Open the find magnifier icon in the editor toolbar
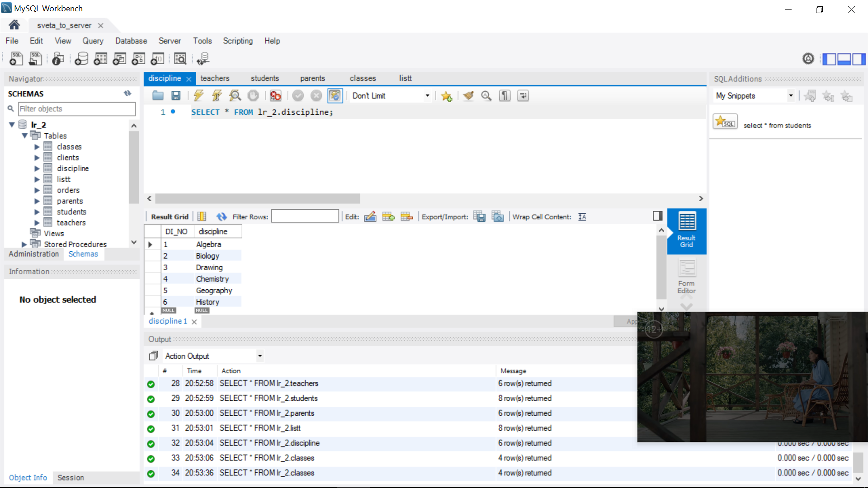 pyautogui.click(x=486, y=95)
